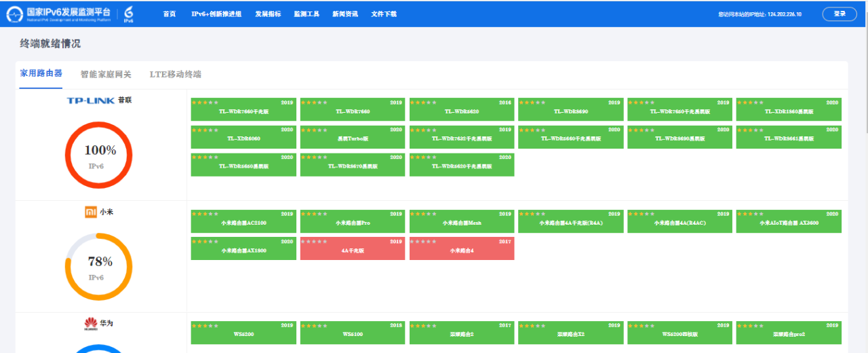Open the 文件下载 menu item
Viewport: 868px width, 353px height.
pyautogui.click(x=384, y=14)
